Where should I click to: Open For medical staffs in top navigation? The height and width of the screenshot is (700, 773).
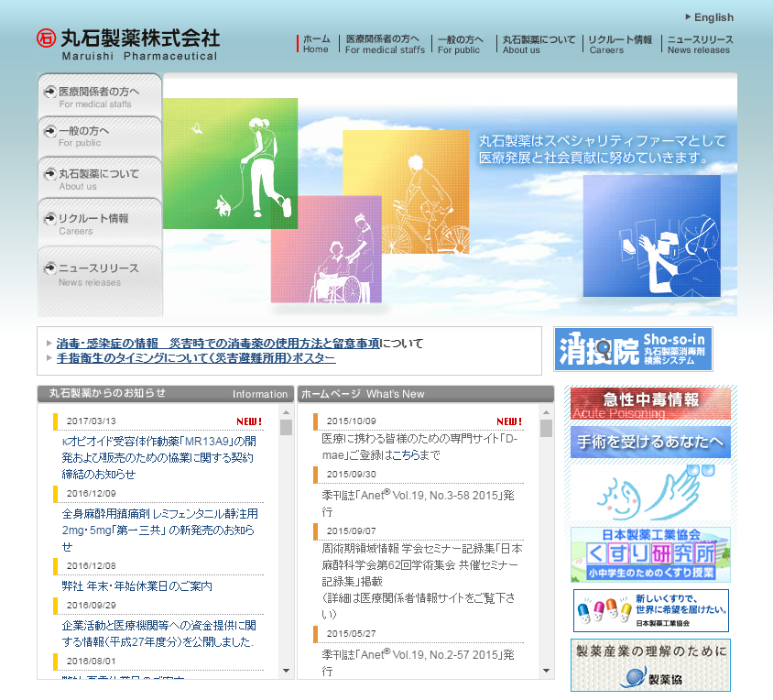pyautogui.click(x=385, y=44)
